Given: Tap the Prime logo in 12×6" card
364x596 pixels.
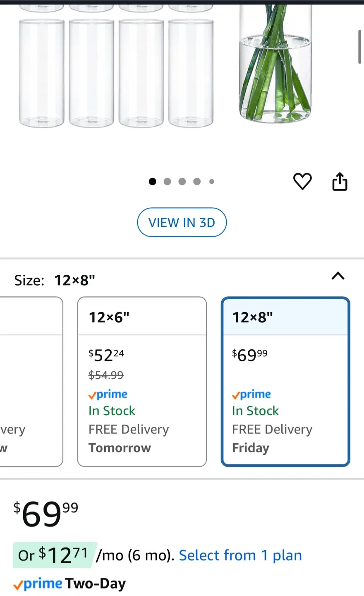Looking at the screenshot, I should 108,394.
